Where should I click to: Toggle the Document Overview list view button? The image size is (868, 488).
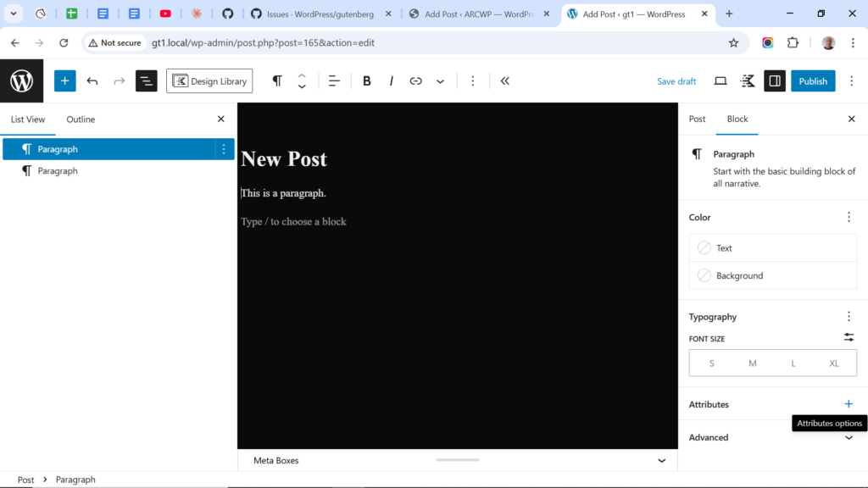tap(147, 81)
